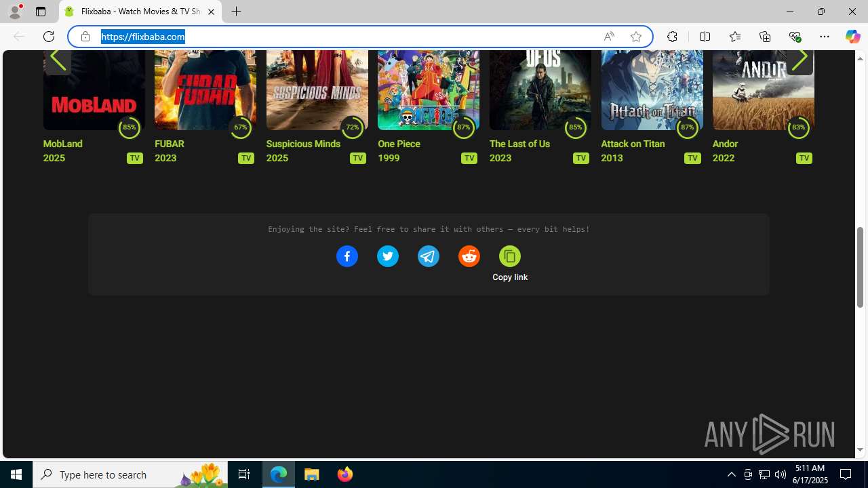This screenshot has width=868, height=488.
Task: Open the One Piece title link
Action: tap(399, 144)
